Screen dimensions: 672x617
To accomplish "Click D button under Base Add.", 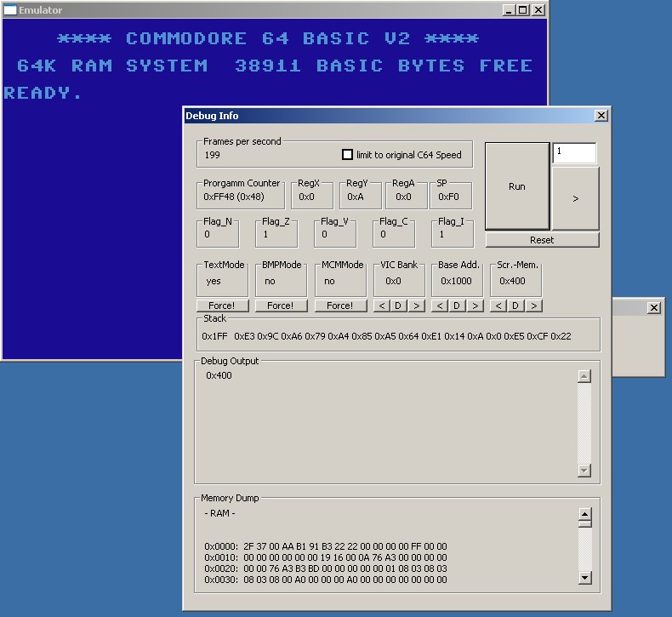I will (457, 306).
